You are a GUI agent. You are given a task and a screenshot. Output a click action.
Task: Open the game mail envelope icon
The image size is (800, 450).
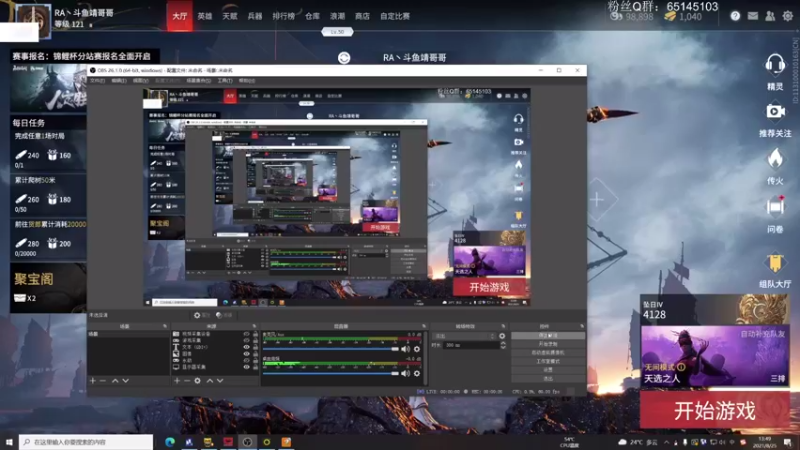(753, 16)
